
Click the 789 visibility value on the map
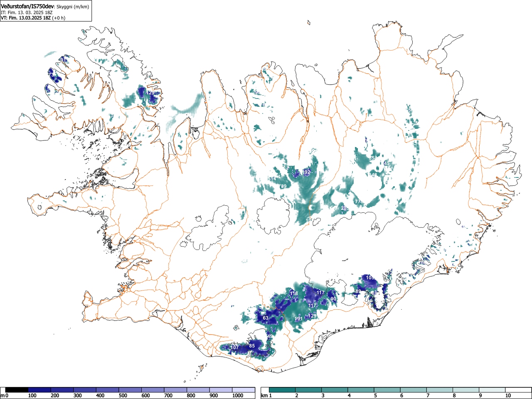point(283,186)
